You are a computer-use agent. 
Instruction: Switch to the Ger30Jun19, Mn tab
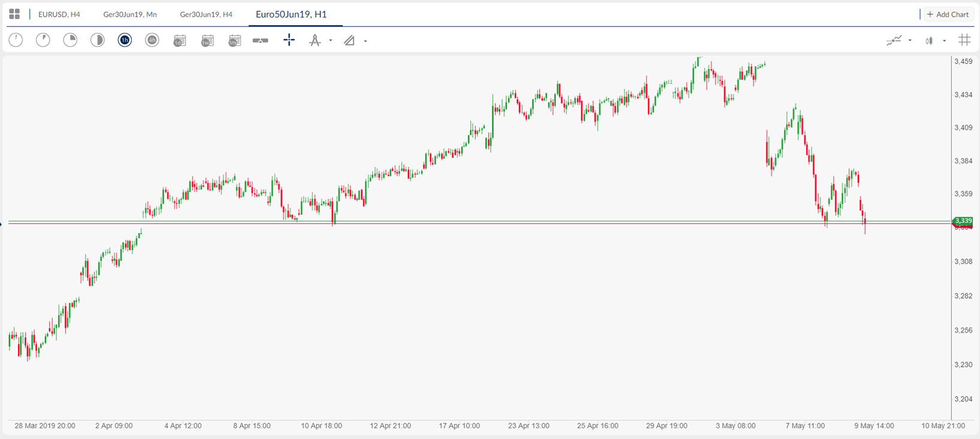[x=130, y=14]
